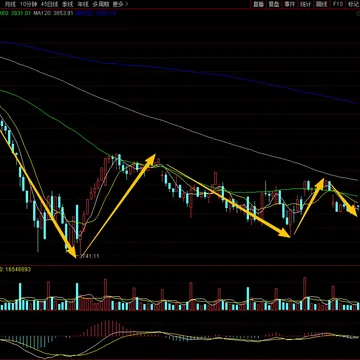360x360 pixels.
Task: Click the blue MA250 indicator label
Action: [96, 13]
